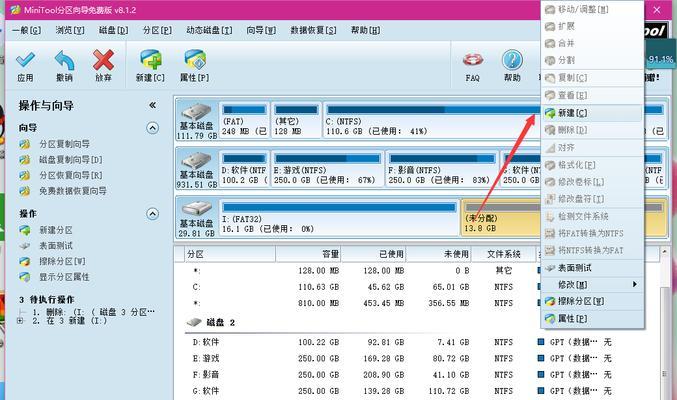Image resolution: width=677 pixels, height=400 pixels.
Task: Open the 动态磁盘[T] menu
Action: 209,30
